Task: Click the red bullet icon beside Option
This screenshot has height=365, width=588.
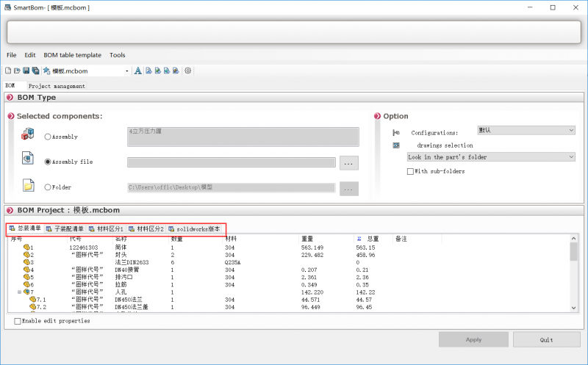Action: click(377, 116)
